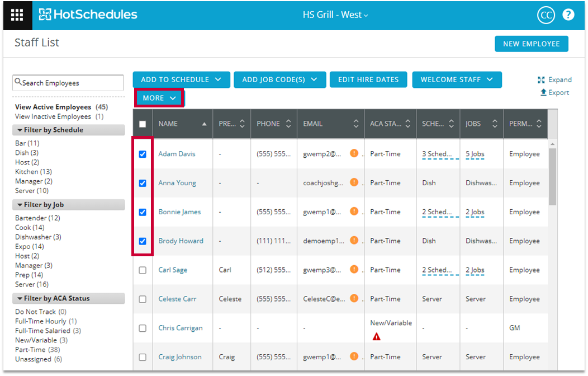Viewport: 588px width, 376px height.
Task: Expand the Add to Schedule dropdown
Action: pos(181,79)
